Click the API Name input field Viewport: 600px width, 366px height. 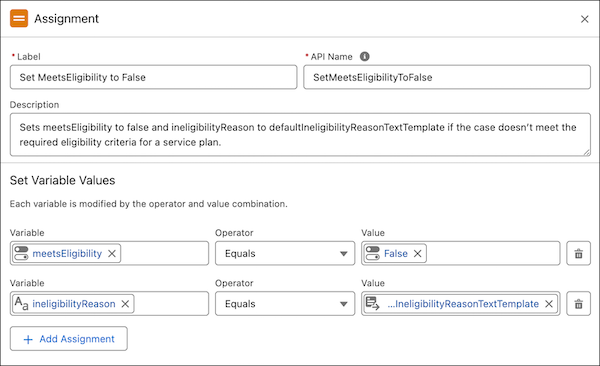[447, 77]
